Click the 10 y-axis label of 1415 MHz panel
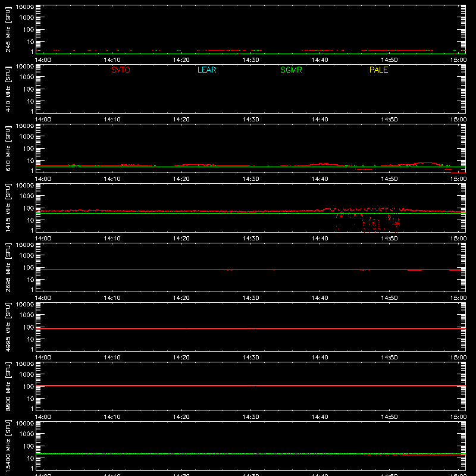476x476 pixels. pos(31,220)
